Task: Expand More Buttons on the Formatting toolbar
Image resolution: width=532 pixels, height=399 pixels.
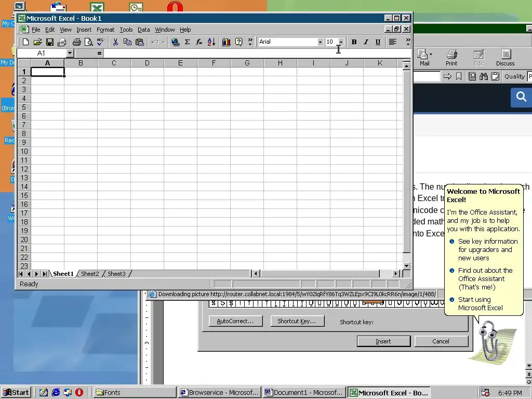Action: pos(408,42)
